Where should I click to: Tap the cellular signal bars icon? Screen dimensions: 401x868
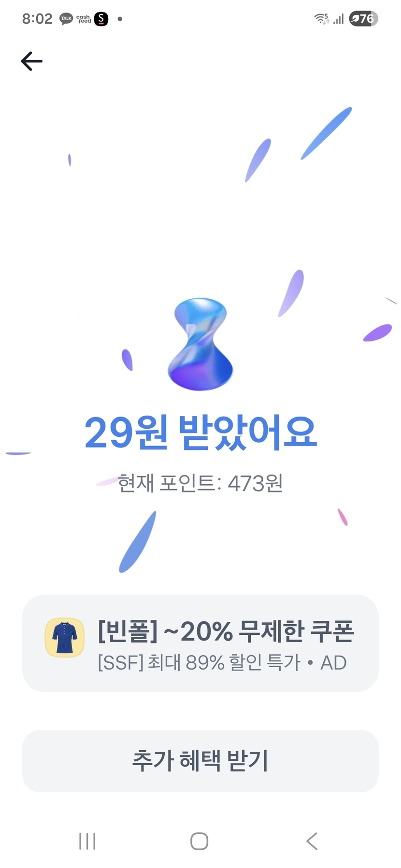(x=338, y=19)
